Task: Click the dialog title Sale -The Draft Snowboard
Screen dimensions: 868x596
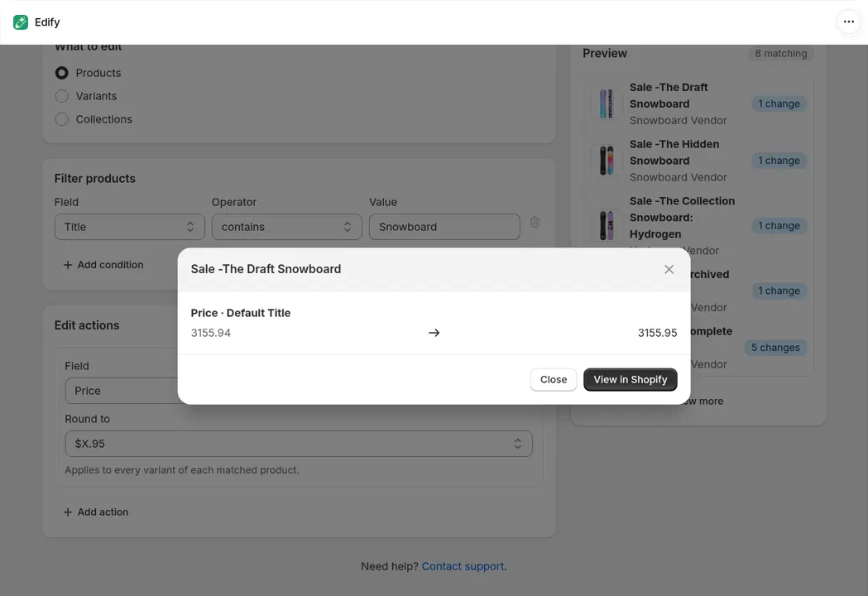Action: [x=266, y=269]
